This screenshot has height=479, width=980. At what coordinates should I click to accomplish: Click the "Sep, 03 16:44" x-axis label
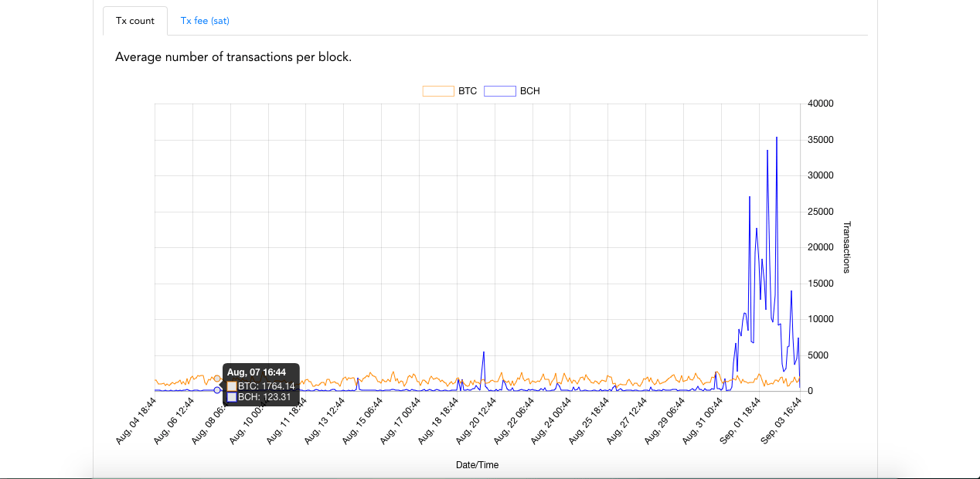pos(781,420)
